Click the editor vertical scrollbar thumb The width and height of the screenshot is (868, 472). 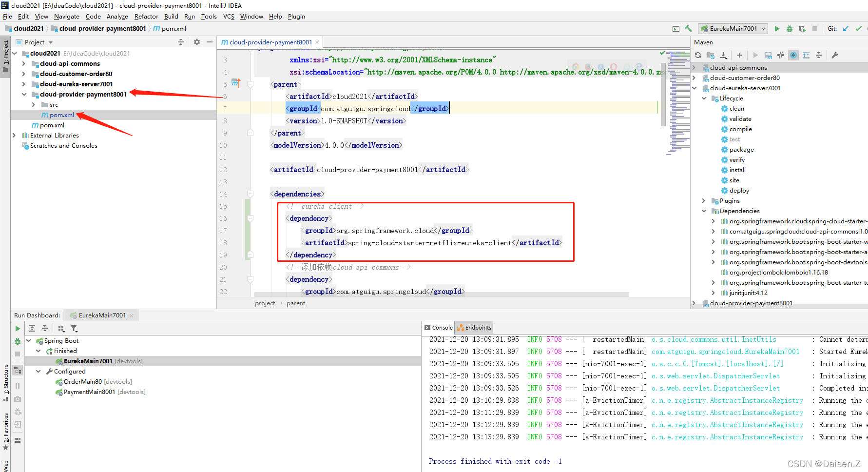(663, 94)
